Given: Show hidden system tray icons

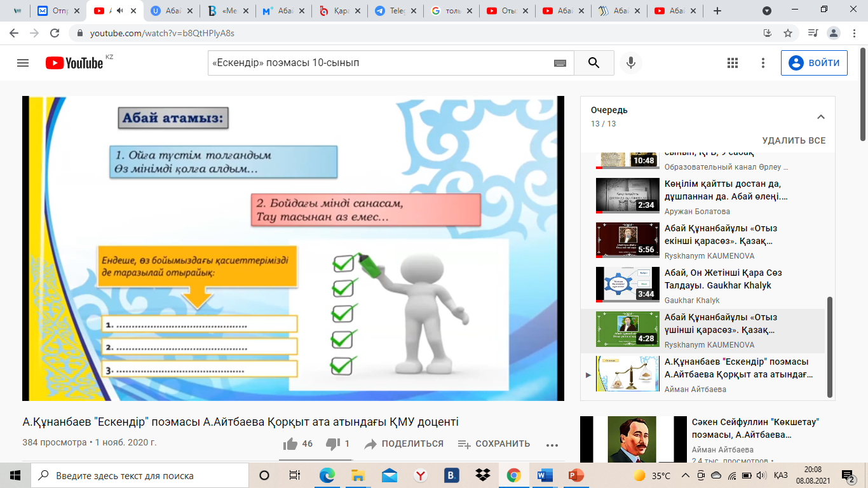Looking at the screenshot, I should tap(686, 475).
